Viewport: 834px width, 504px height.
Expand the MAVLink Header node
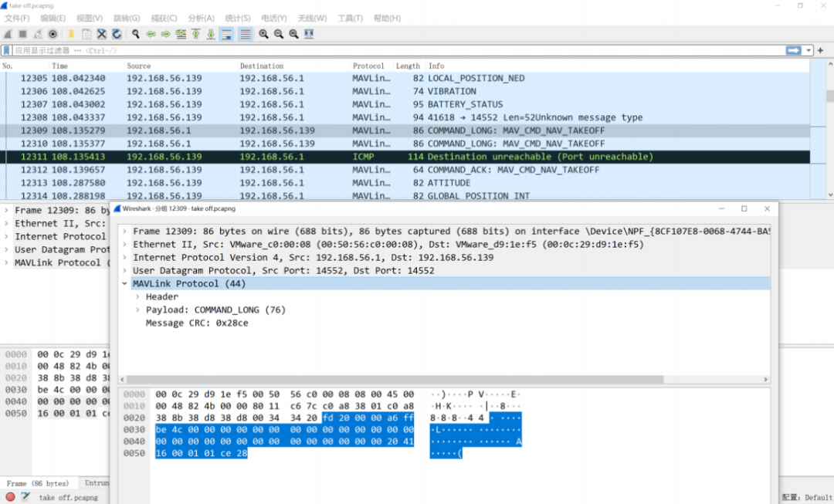pos(137,296)
